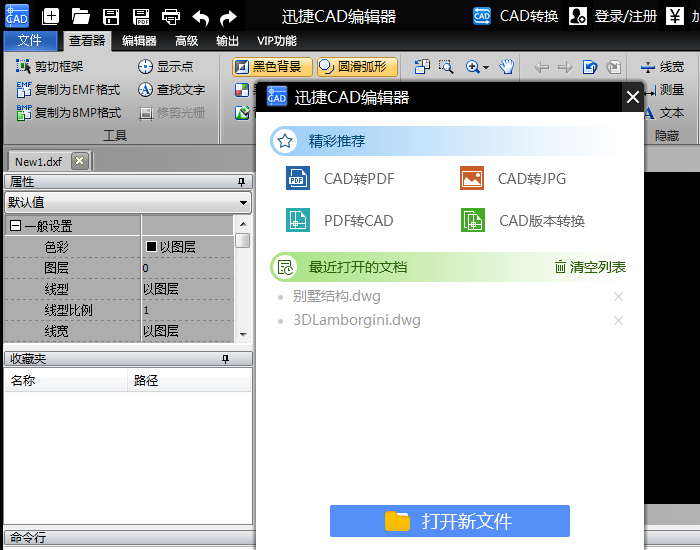Click the 图层 value 0

coord(188,268)
